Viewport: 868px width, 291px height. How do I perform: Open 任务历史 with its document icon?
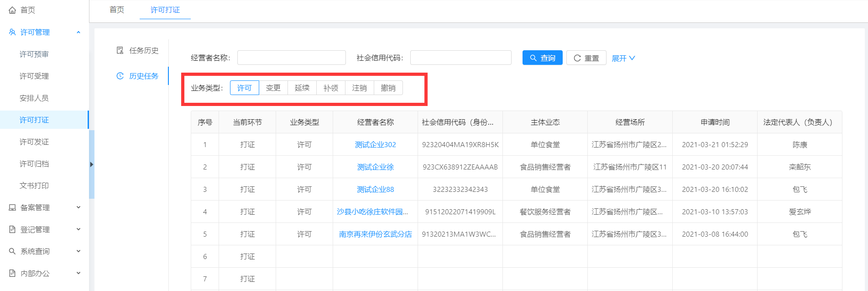pyautogui.click(x=120, y=50)
